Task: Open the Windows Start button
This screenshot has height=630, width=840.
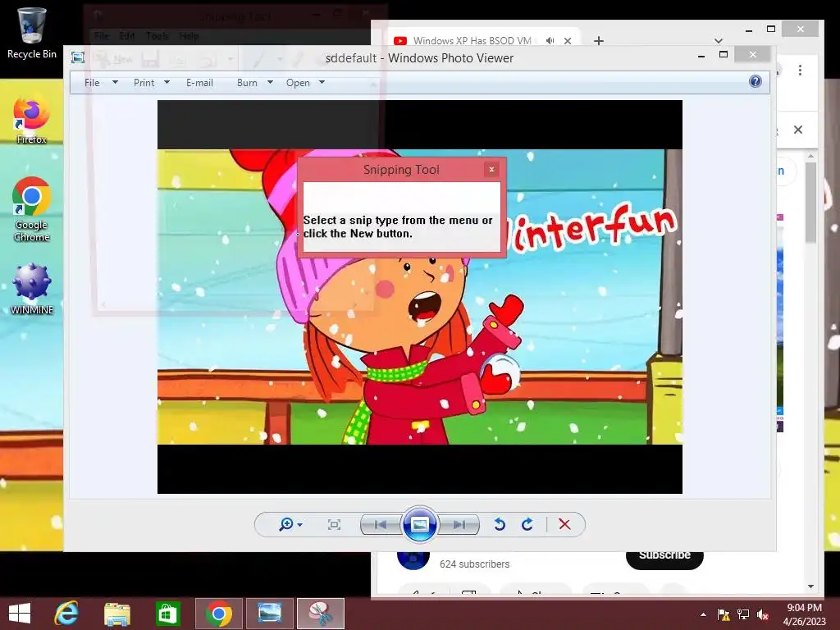Action: [x=20, y=614]
